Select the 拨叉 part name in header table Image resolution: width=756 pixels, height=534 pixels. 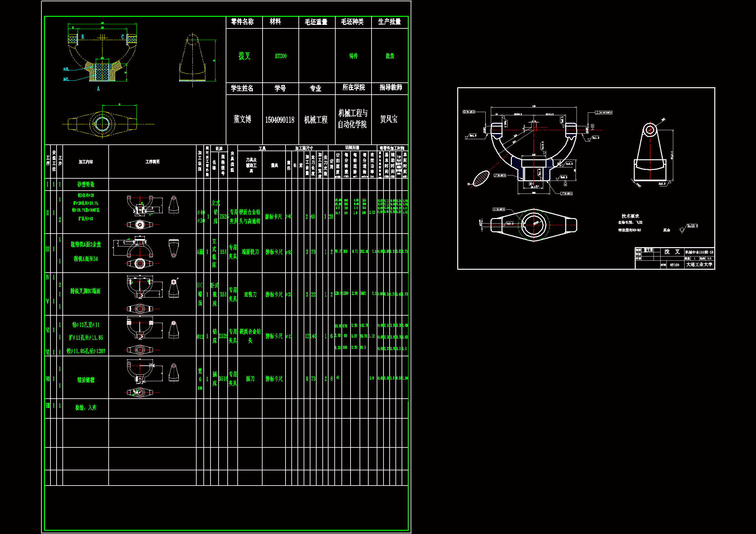[244, 56]
